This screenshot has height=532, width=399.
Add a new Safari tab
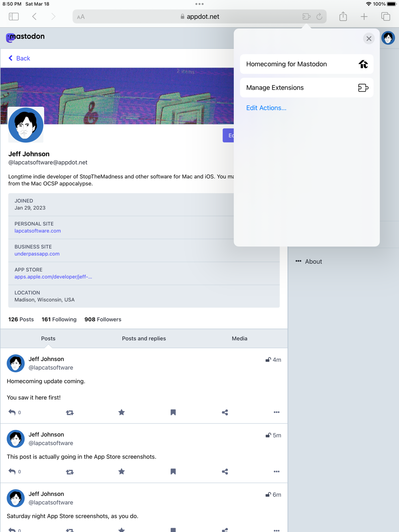point(364,16)
